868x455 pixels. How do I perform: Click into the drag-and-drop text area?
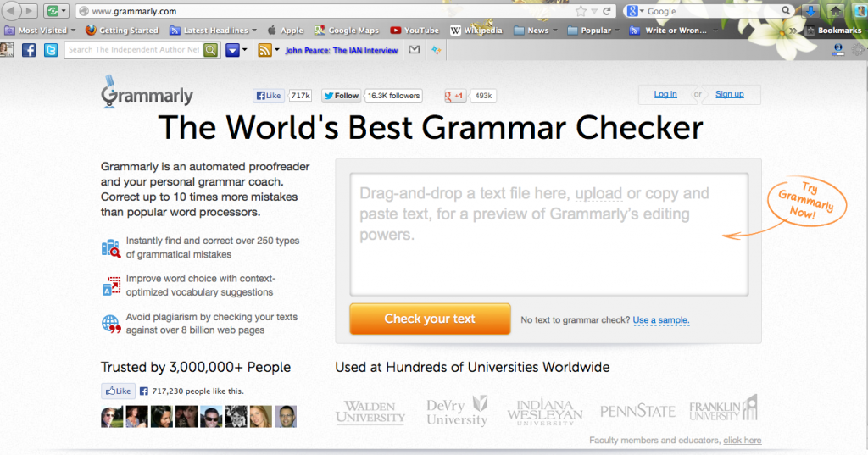pyautogui.click(x=549, y=235)
